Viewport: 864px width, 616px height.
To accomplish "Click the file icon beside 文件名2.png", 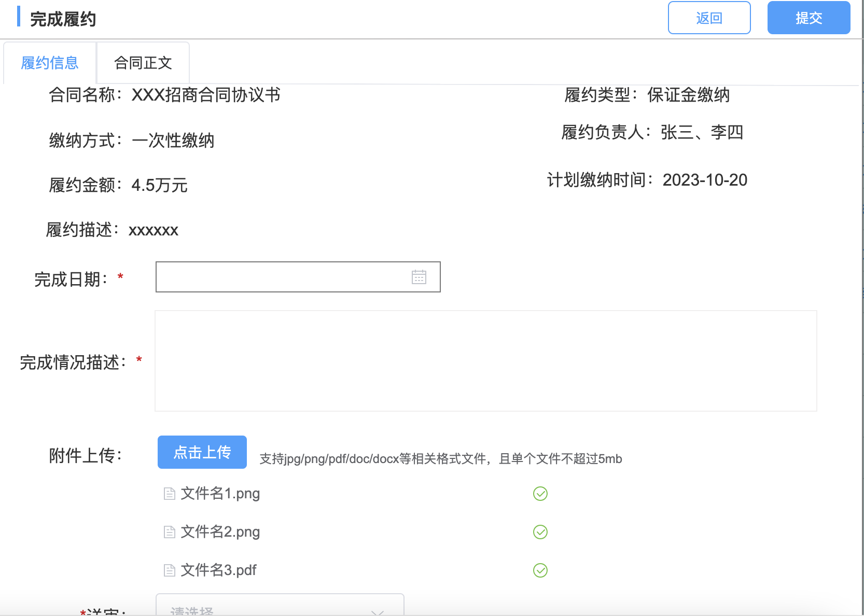I will coord(169,532).
